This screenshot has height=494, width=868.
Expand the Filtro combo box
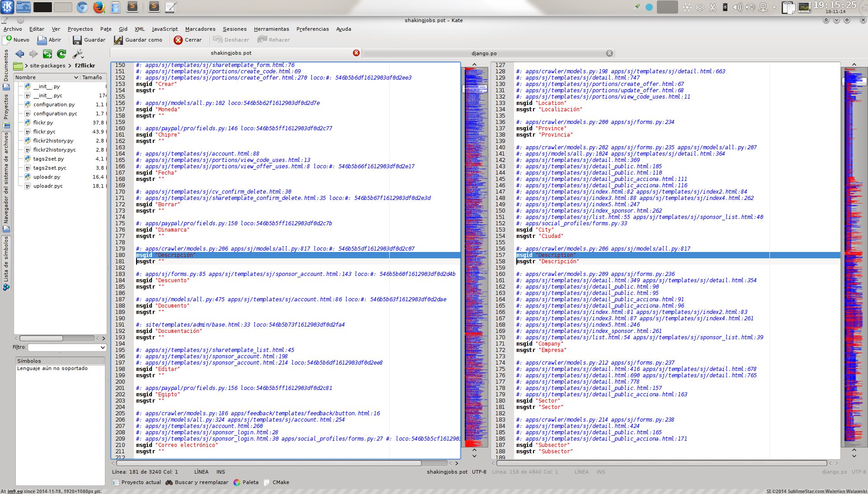point(103,347)
